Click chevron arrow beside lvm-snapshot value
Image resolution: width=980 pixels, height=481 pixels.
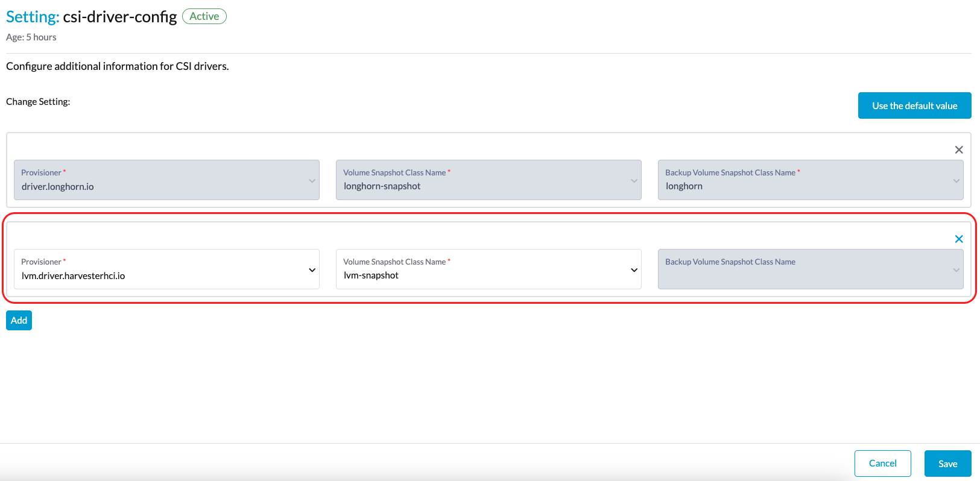(x=634, y=270)
